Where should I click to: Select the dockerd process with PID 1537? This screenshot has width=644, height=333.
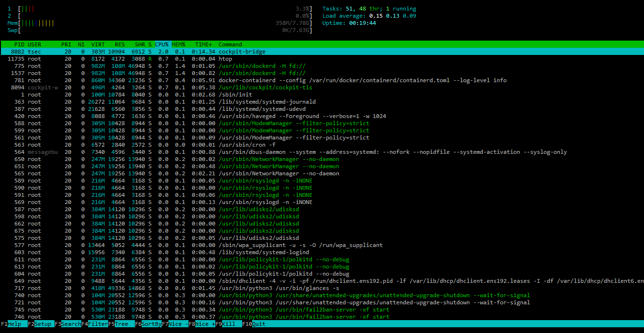[322, 73]
